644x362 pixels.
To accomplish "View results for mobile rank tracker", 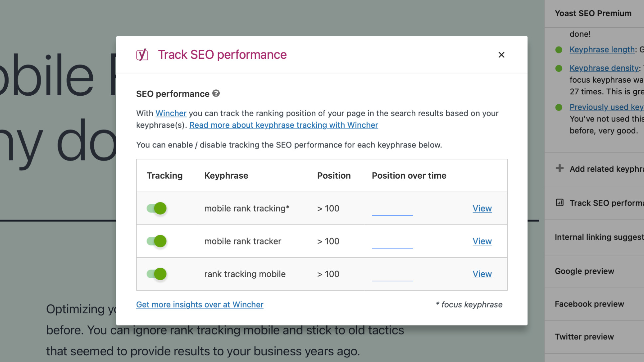I will pos(482,241).
